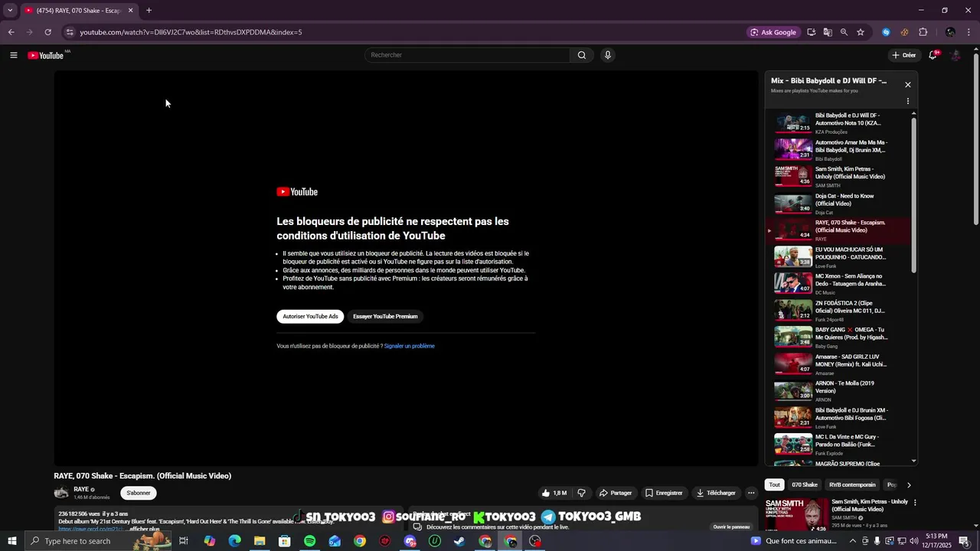
Task: Open Mix playlist three-dot options
Action: (x=908, y=101)
